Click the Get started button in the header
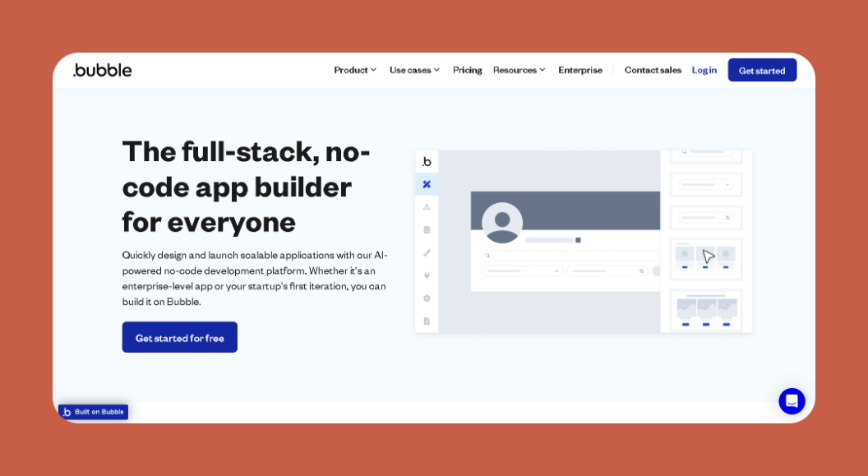Viewport: 868px width, 476px height. (x=762, y=71)
